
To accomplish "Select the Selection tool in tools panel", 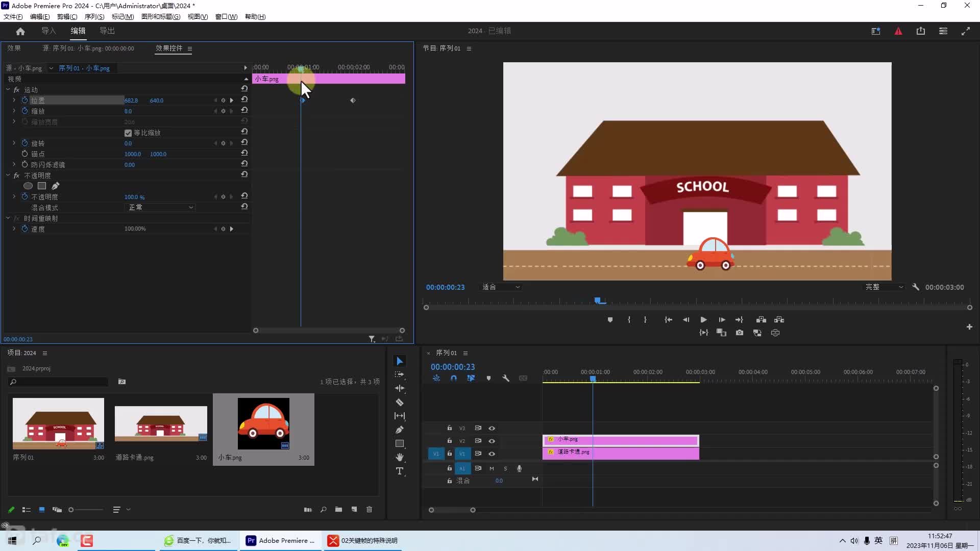I will (x=400, y=361).
